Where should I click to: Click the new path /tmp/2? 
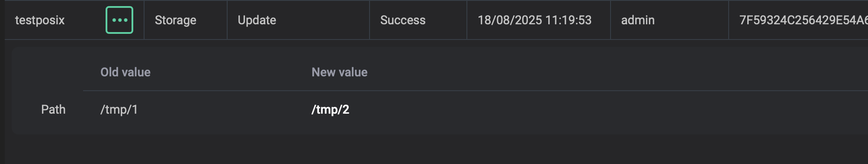(330, 109)
